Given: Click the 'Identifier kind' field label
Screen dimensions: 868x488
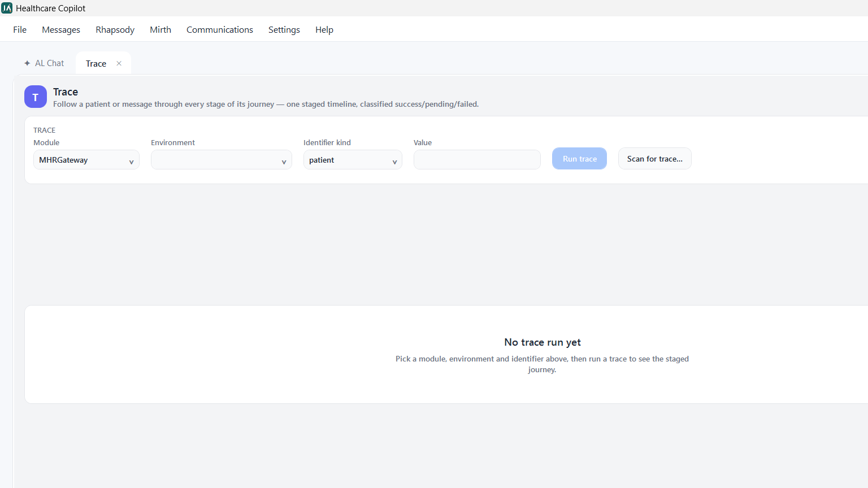Looking at the screenshot, I should click(x=327, y=142).
